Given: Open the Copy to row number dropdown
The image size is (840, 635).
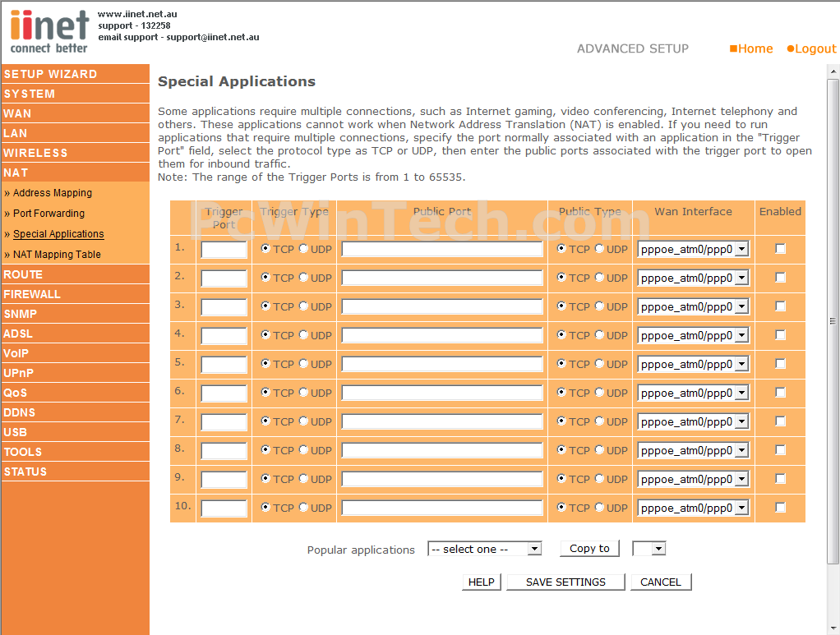Looking at the screenshot, I should tap(648, 548).
